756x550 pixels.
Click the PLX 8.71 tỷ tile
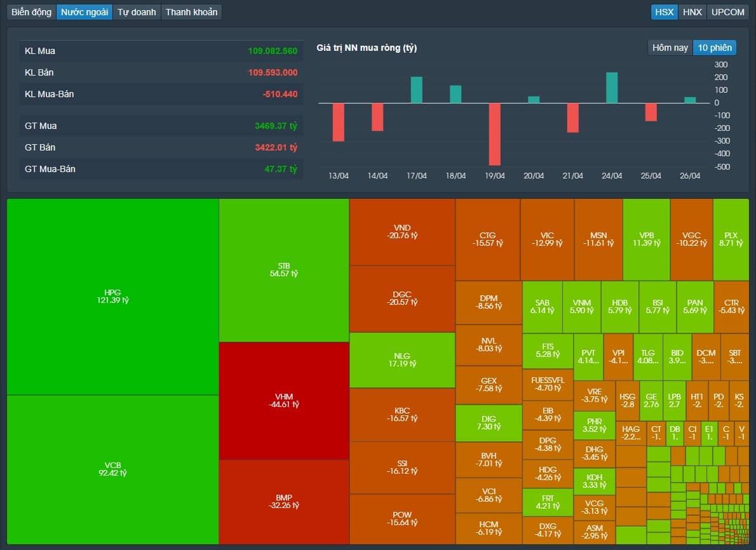pos(731,239)
